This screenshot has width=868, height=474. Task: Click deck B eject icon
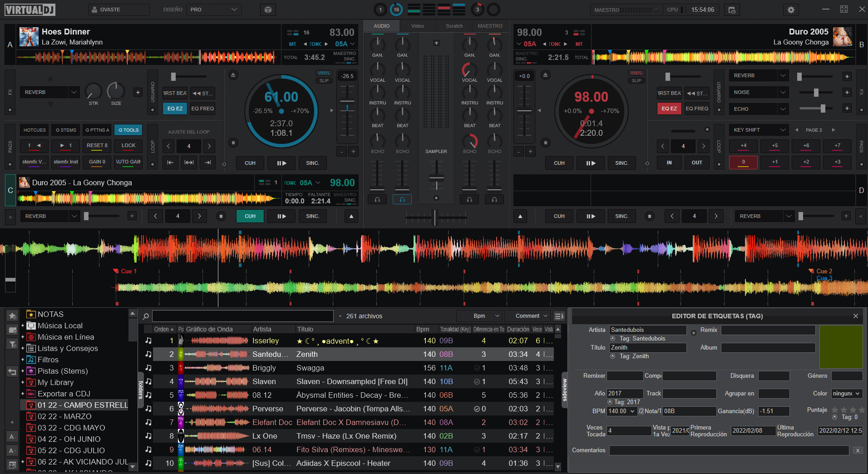click(x=546, y=75)
